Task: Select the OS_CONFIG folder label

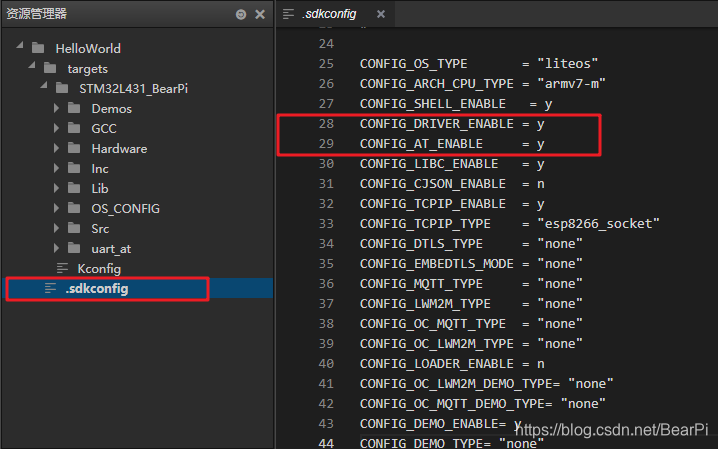Action: pos(125,209)
